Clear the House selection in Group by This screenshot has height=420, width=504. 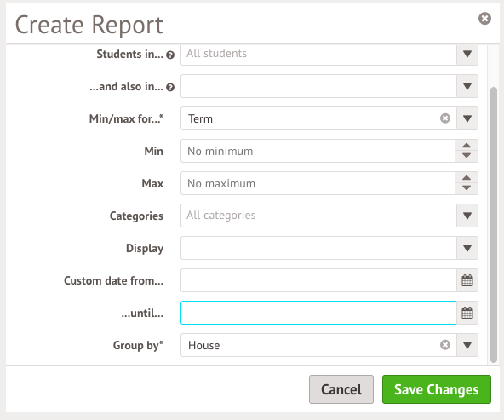click(x=445, y=345)
